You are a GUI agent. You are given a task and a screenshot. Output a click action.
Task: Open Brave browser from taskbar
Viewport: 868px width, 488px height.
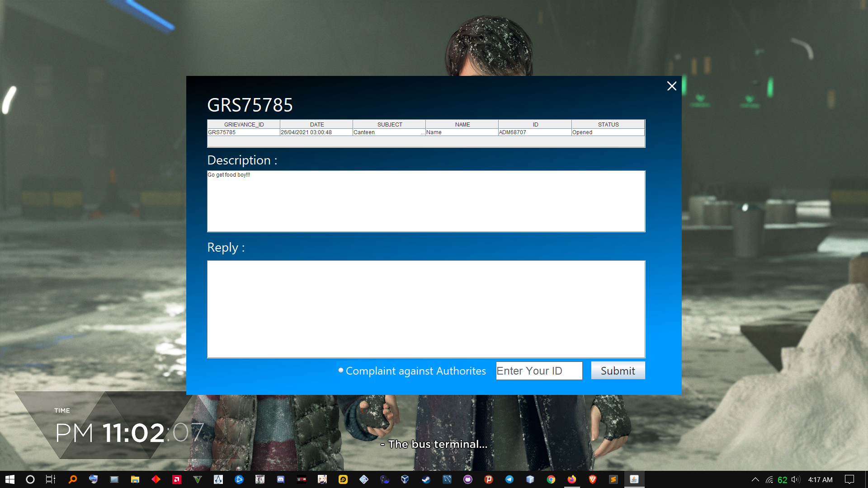(x=593, y=479)
